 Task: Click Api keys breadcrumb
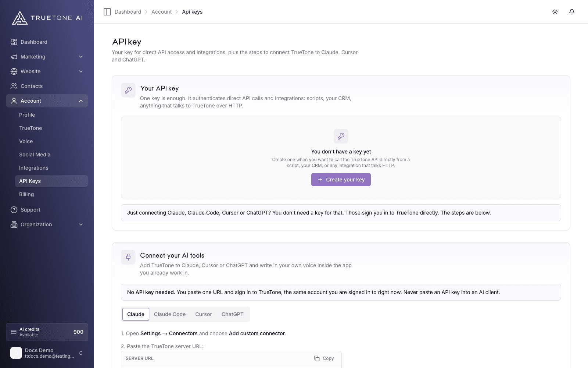(x=192, y=12)
